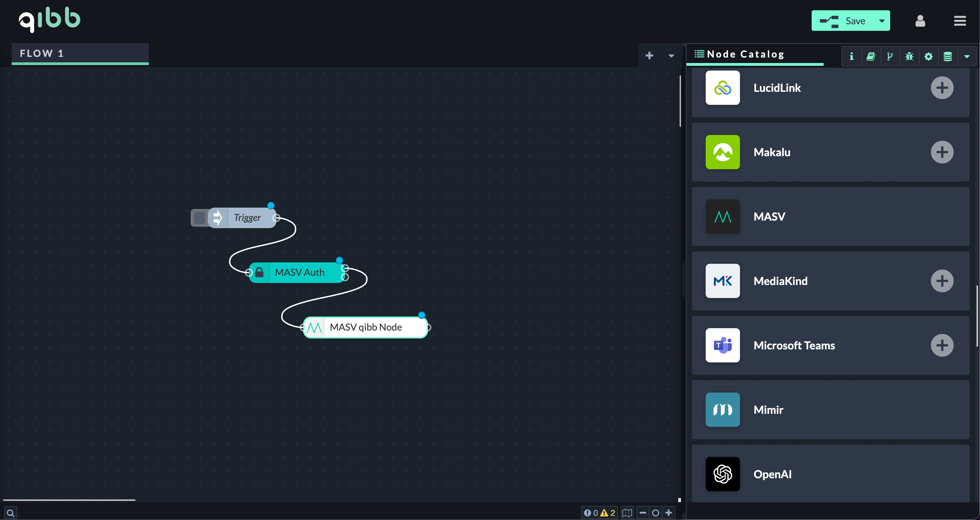Open the debug bug icon
This screenshot has width=980, height=520.
(909, 56)
